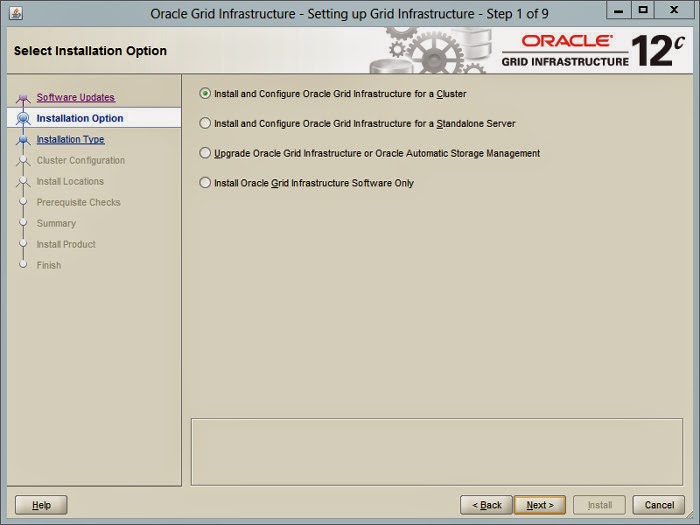This screenshot has height=525, width=700.
Task: Click the Java icon in the title bar
Action: coord(16,13)
